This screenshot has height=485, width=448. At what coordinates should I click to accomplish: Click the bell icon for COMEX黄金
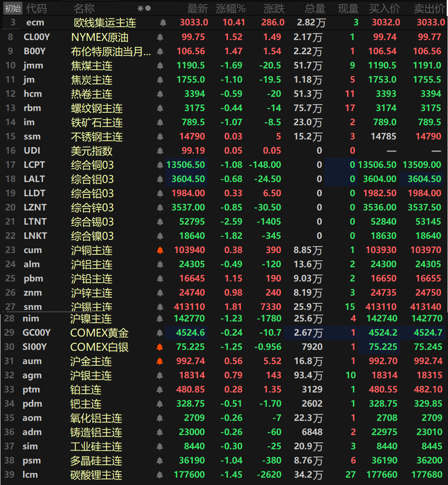coord(160,333)
